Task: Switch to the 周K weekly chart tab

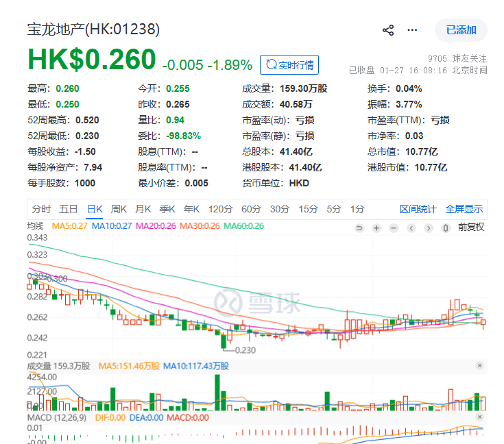Action: [x=119, y=209]
